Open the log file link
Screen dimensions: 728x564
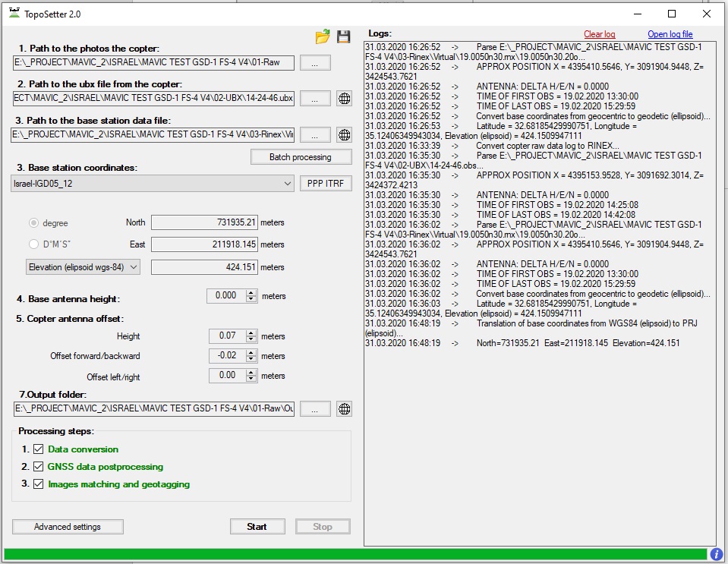pos(670,34)
